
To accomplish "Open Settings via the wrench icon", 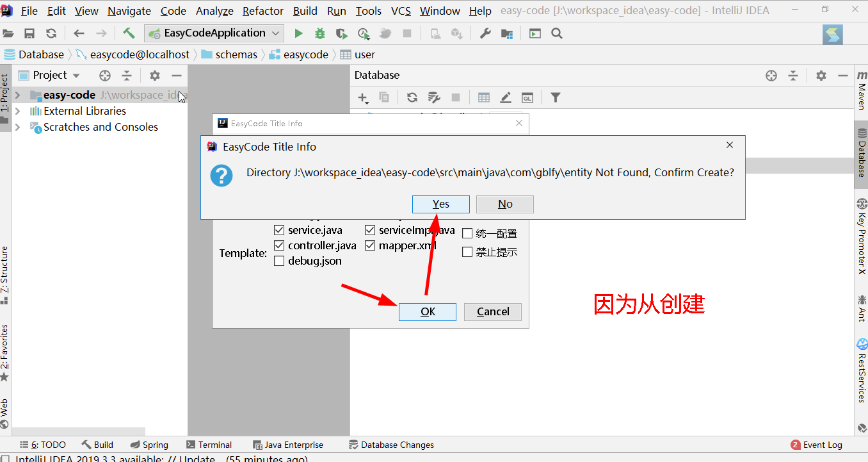I will coord(485,33).
